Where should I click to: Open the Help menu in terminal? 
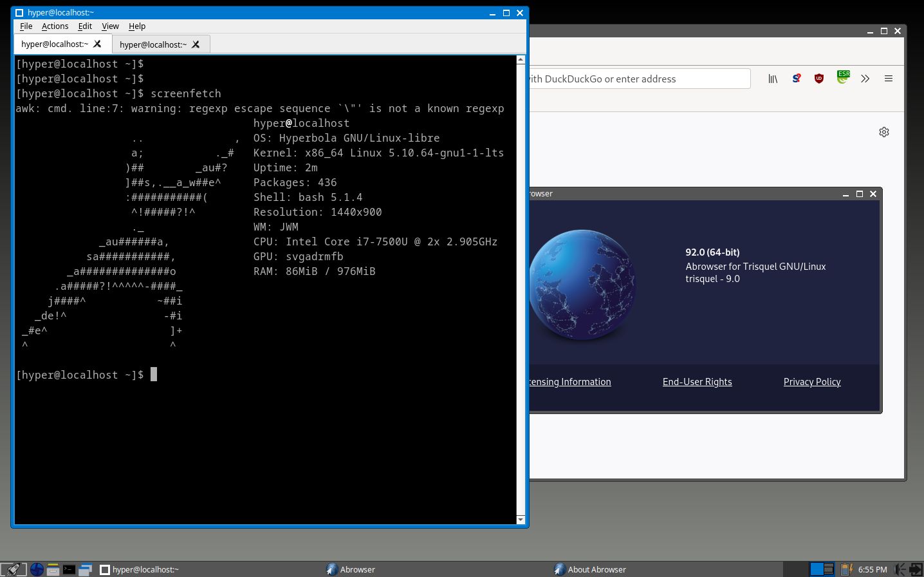coord(137,26)
